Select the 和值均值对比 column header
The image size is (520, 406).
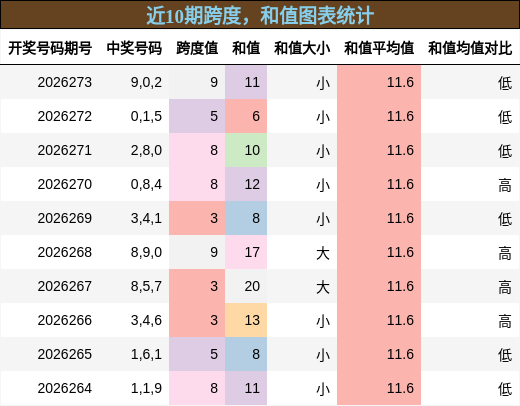(x=470, y=48)
